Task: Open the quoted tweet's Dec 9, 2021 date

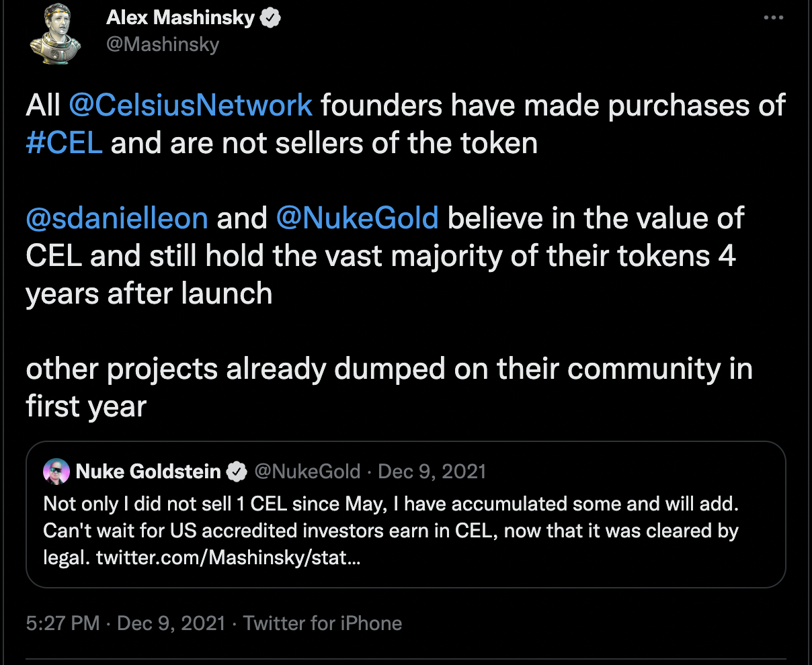Action: coord(432,472)
